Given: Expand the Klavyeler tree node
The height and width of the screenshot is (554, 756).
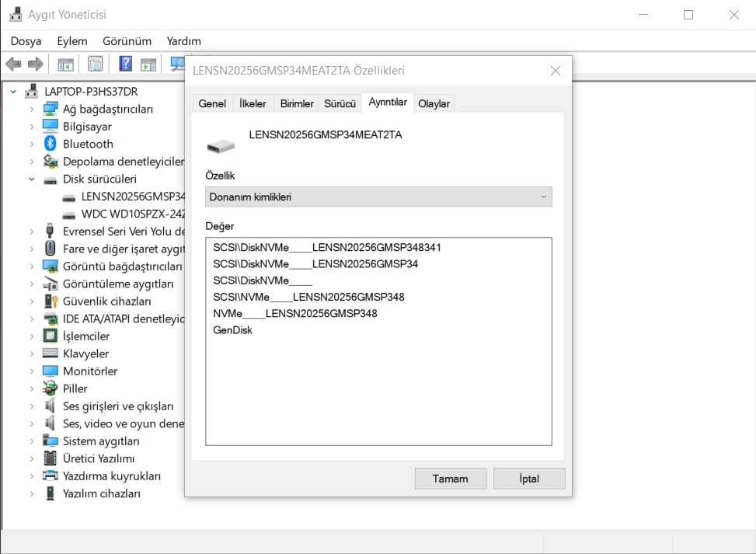Looking at the screenshot, I should [32, 354].
